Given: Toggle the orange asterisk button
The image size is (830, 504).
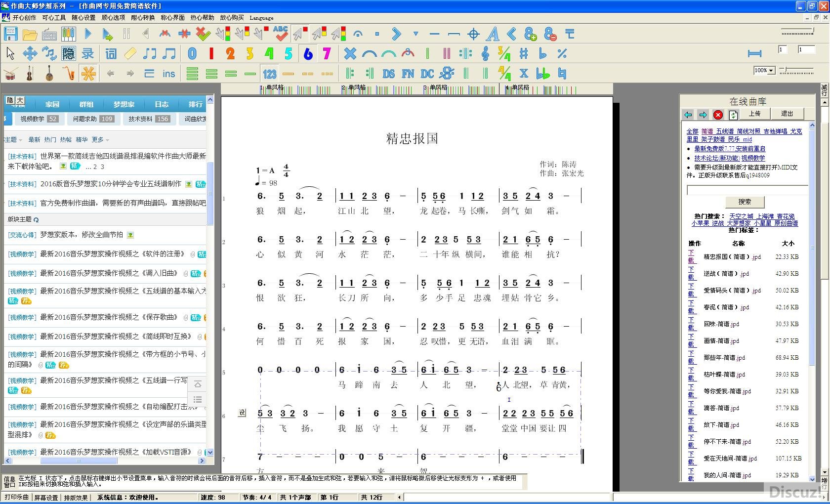Looking at the screenshot, I should pos(88,74).
